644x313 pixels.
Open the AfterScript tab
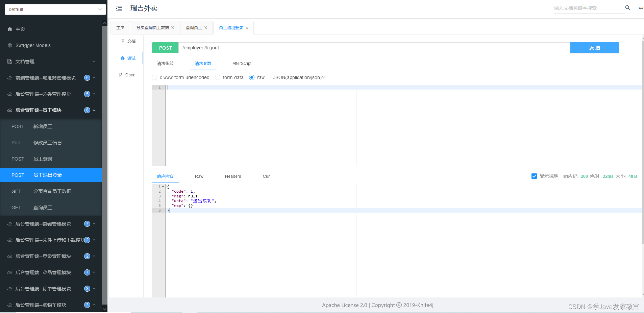(242, 64)
